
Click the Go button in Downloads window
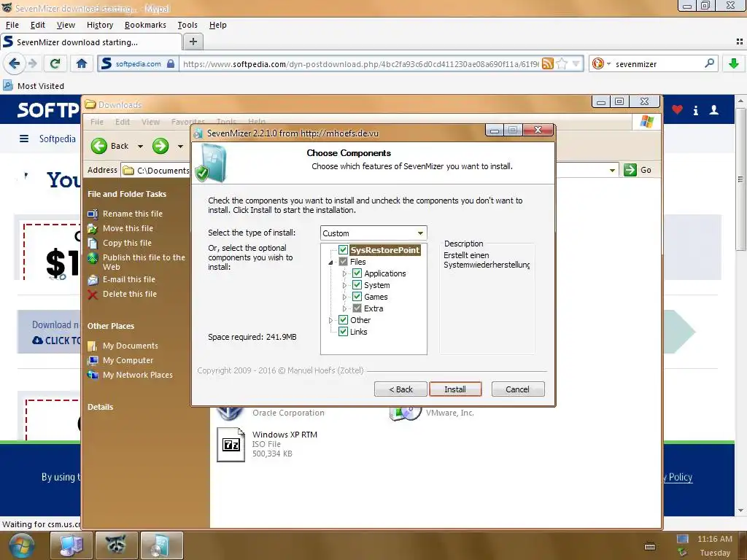pos(638,169)
